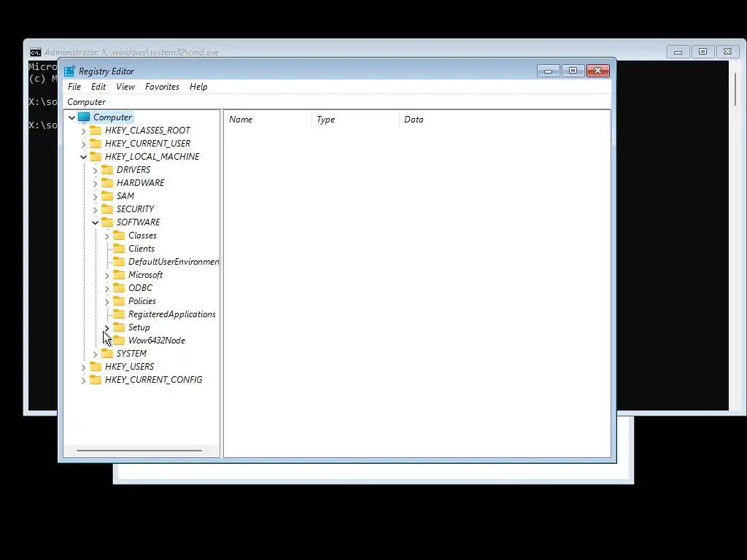Expand the SYSTEM key

click(96, 354)
